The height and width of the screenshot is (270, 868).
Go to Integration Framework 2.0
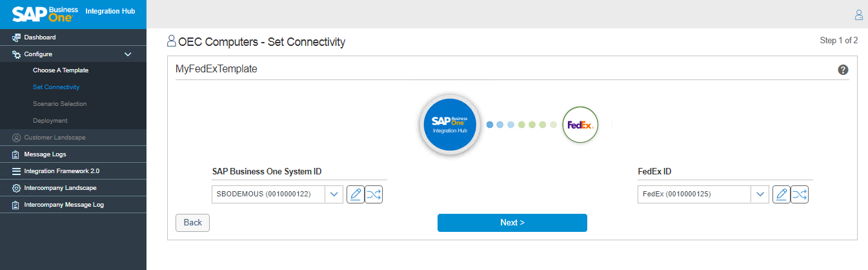61,171
